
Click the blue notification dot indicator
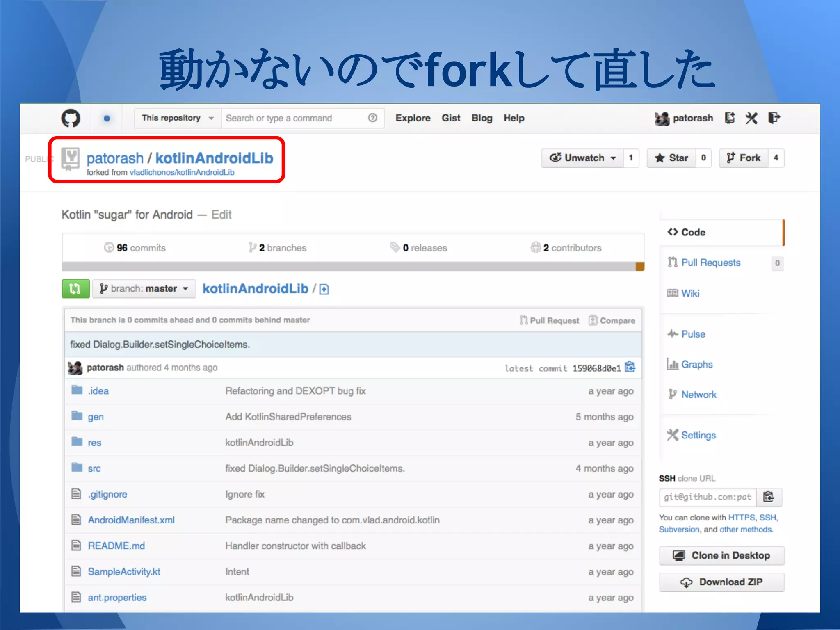(107, 119)
